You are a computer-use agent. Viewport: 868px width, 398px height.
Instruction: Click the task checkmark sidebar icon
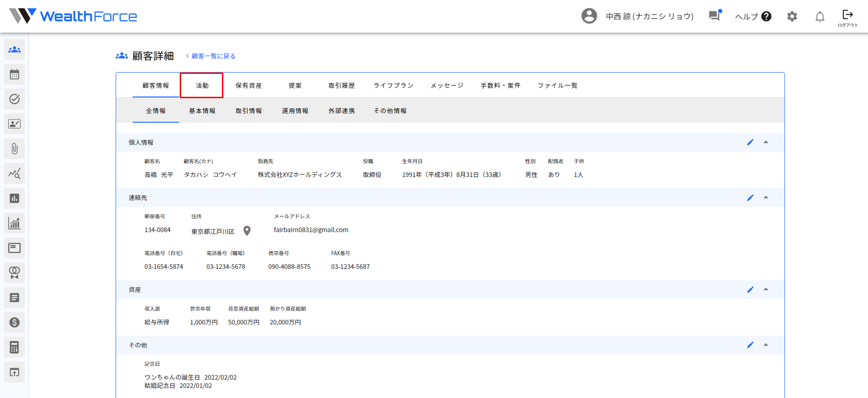tap(14, 99)
